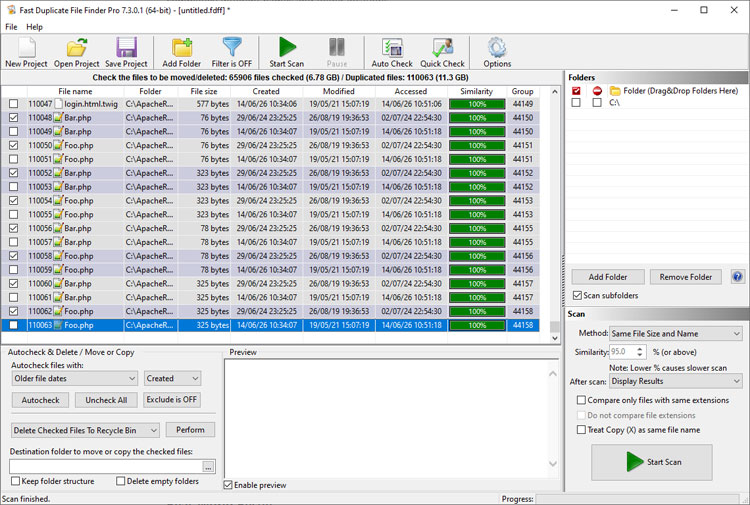Open the File menu
750x505 pixels.
point(11,27)
